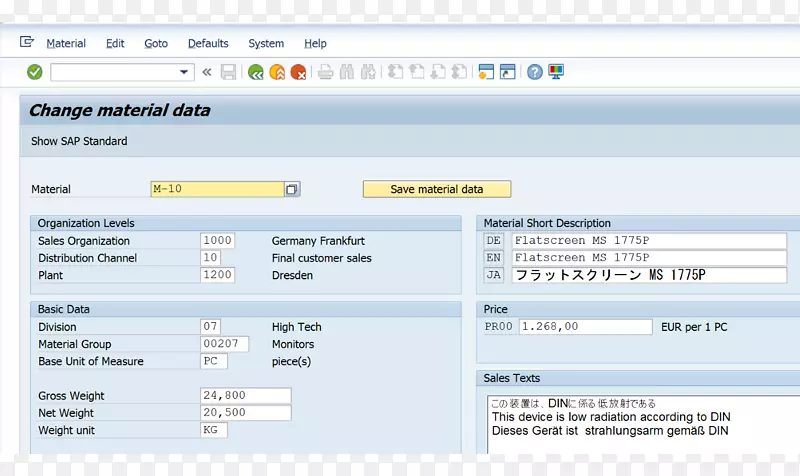Viewport: 800px width, 476px height.
Task: Open the Material field search help icon
Action: click(292, 189)
